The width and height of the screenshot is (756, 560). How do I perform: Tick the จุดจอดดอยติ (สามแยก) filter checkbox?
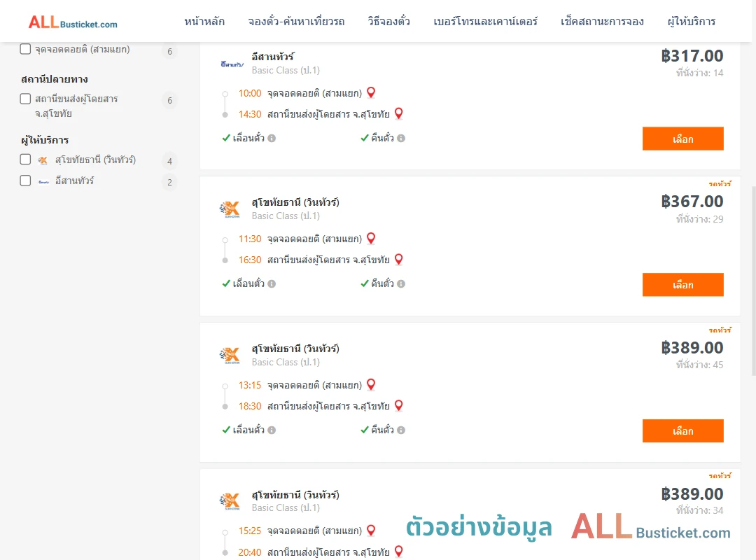click(26, 49)
